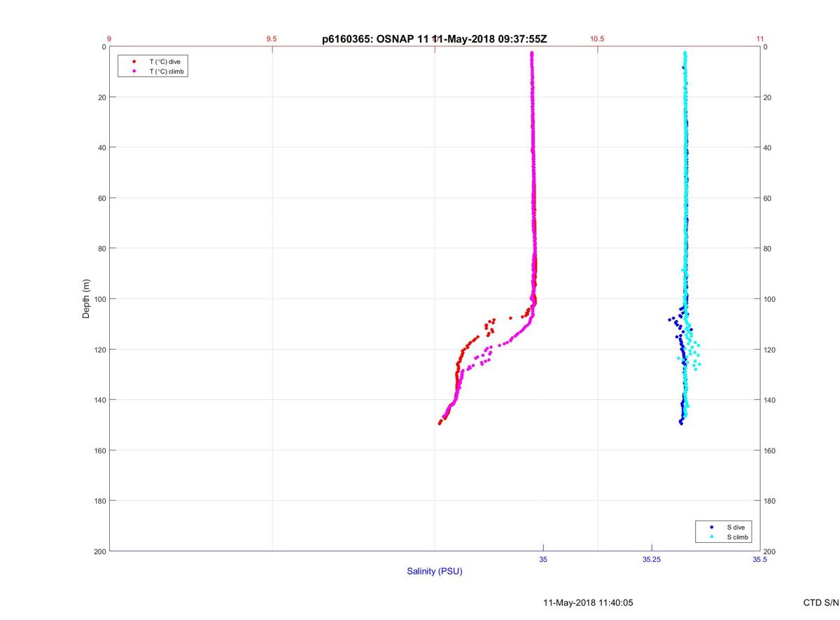This screenshot has width=840, height=620.
Task: Click depth tick 20 on the right axis
Action: coord(769,97)
